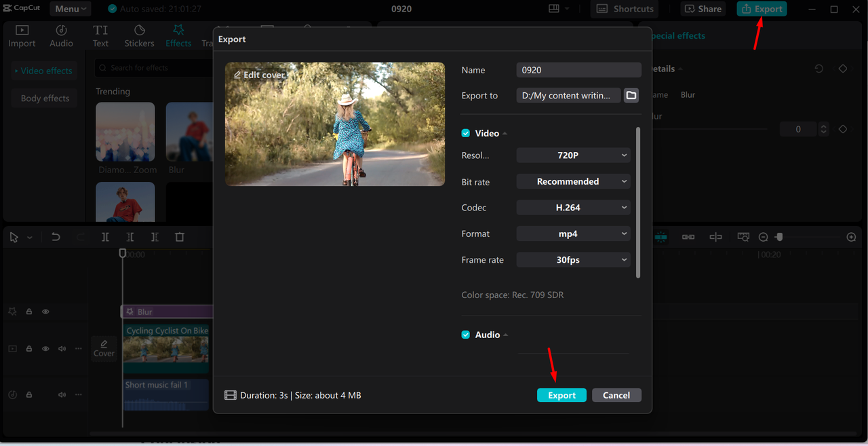Viewport: 868px width, 446px height.
Task: Click the zoom in plus icon on timeline
Action: point(851,237)
